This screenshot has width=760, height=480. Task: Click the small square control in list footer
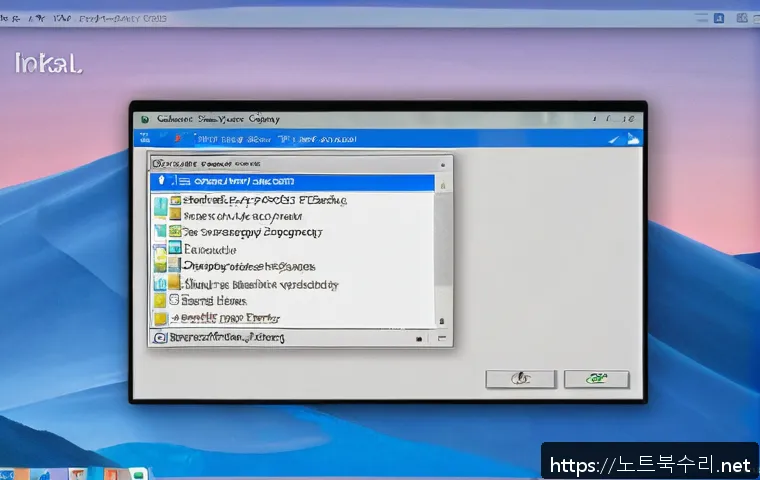(x=418, y=339)
